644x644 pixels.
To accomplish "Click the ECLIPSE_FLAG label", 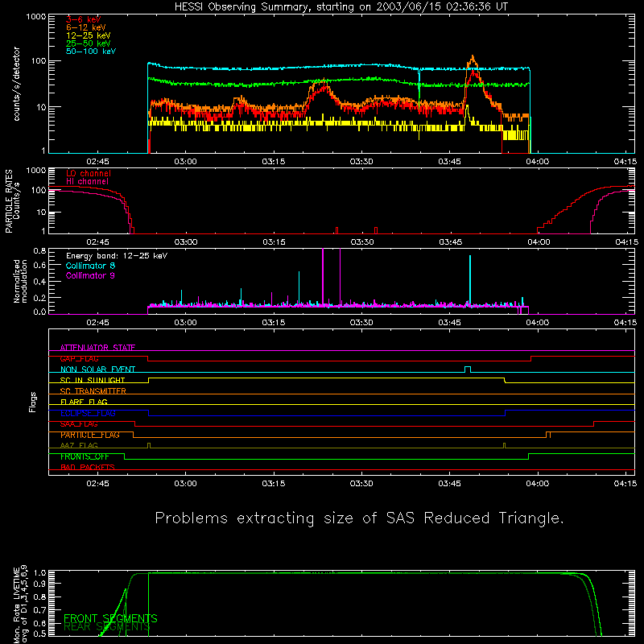I will (88, 413).
